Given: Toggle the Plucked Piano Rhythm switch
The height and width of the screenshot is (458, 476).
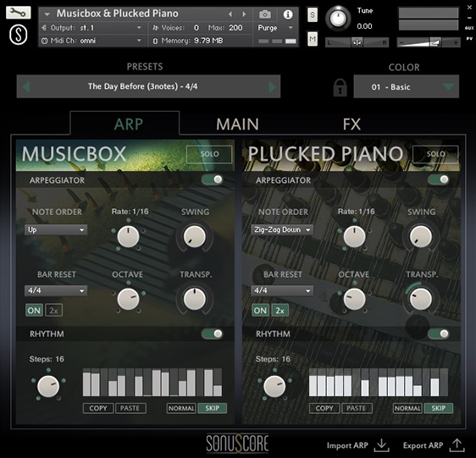Looking at the screenshot, I should click(x=439, y=334).
